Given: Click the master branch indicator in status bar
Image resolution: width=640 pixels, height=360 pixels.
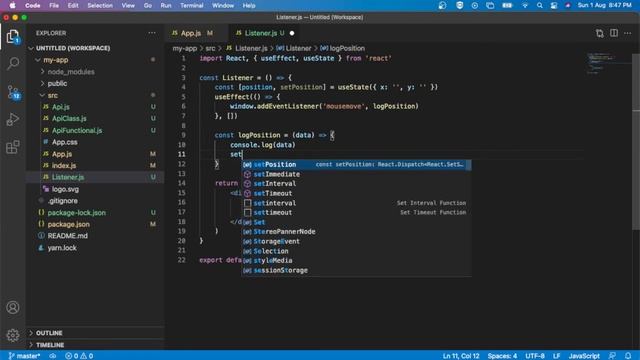Looking at the screenshot, I should [x=24, y=356].
